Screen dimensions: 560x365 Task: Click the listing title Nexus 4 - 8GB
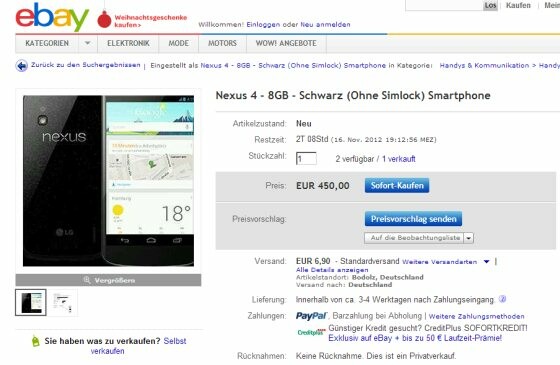coord(353,95)
